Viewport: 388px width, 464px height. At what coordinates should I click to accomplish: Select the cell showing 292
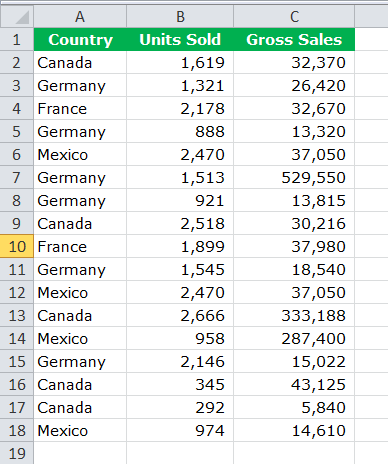[180, 407]
